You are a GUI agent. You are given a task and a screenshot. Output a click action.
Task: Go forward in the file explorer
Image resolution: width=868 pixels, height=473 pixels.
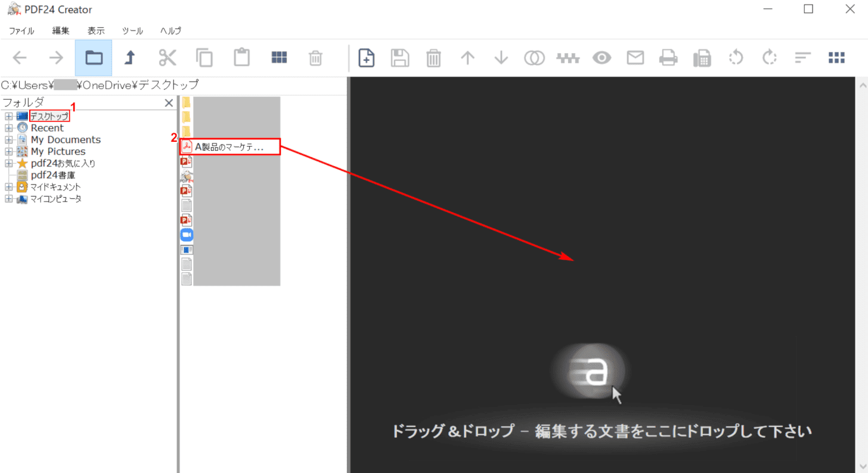tap(56, 58)
